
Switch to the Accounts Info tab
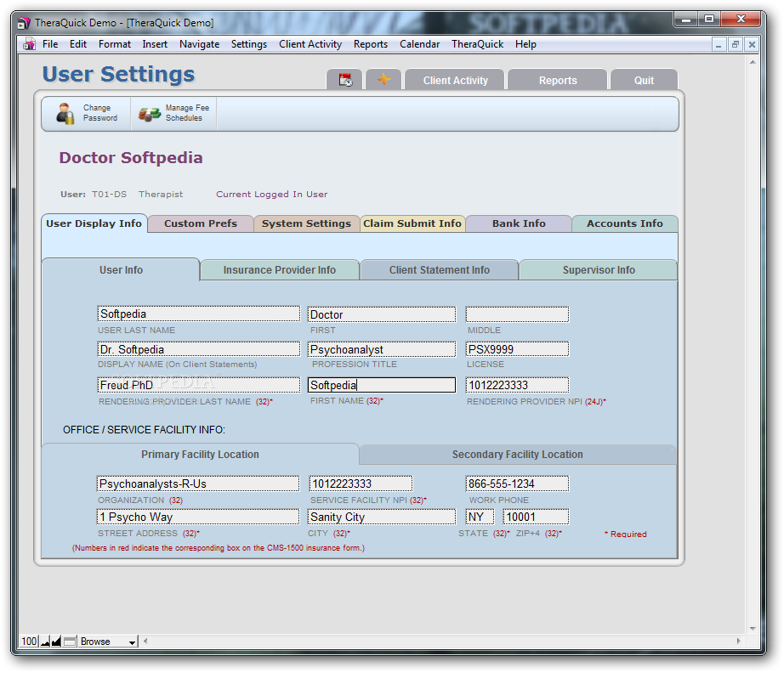624,223
